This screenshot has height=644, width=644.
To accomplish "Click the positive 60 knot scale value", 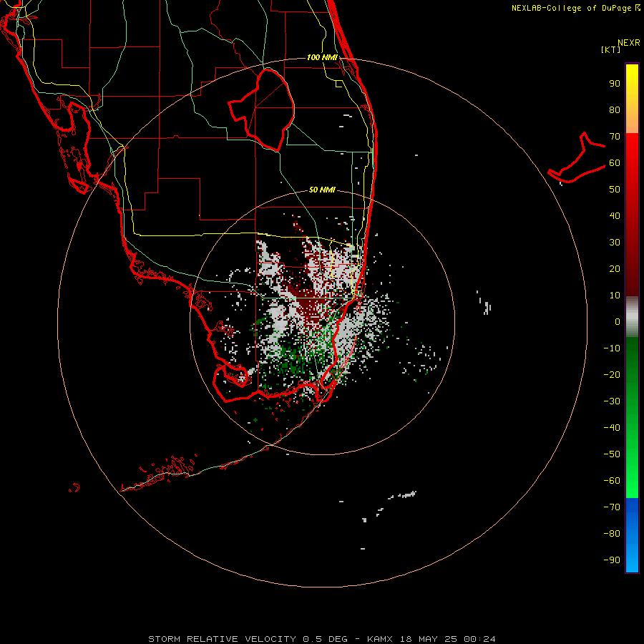I will click(615, 162).
